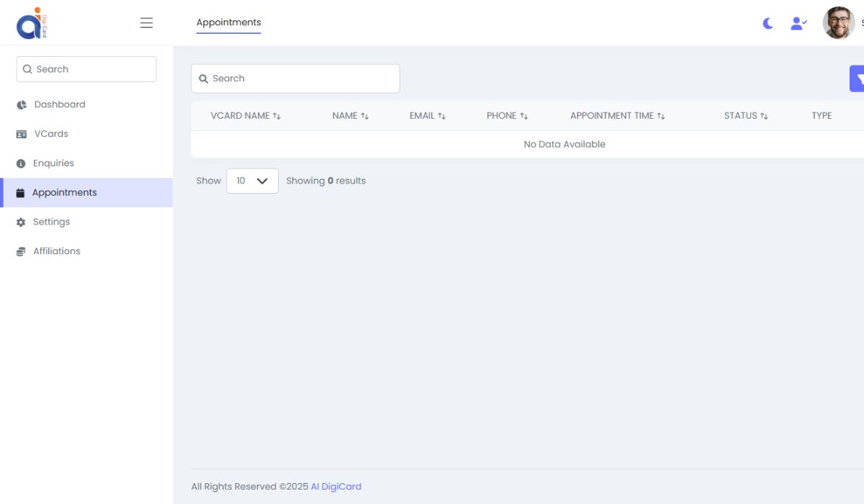
Task: Toggle the sidebar with the hamburger icon
Action: [x=146, y=22]
